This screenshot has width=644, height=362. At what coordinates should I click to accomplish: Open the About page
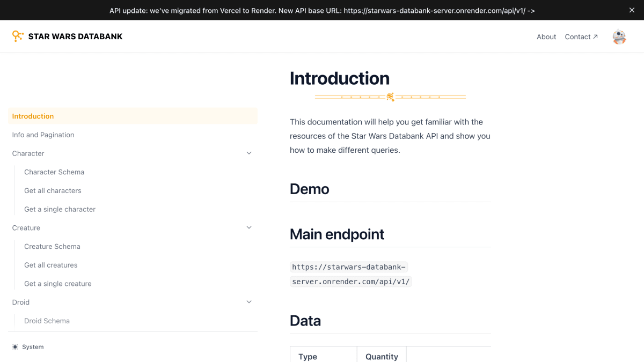click(546, 36)
